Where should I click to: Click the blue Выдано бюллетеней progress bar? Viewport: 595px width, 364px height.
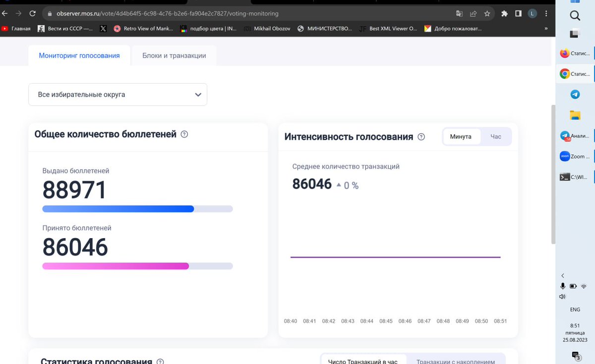pyautogui.click(x=137, y=209)
